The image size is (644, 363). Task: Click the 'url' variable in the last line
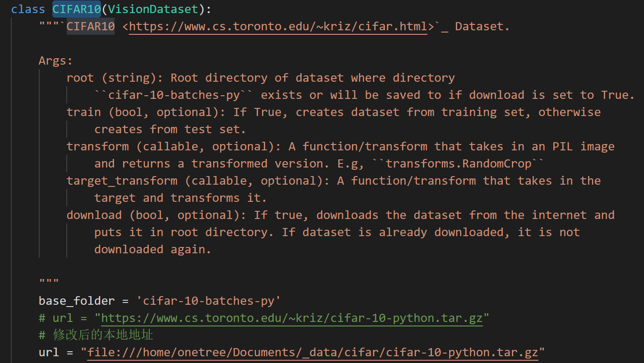coord(49,352)
